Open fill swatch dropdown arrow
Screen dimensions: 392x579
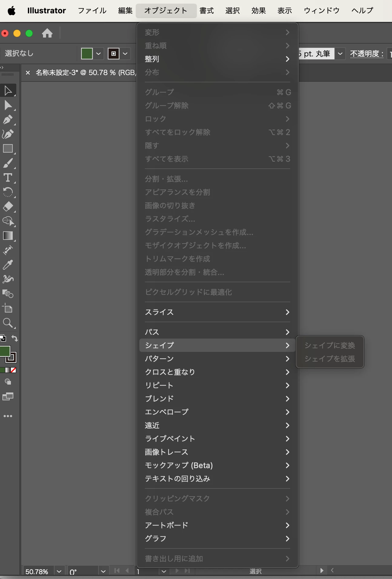click(x=98, y=54)
